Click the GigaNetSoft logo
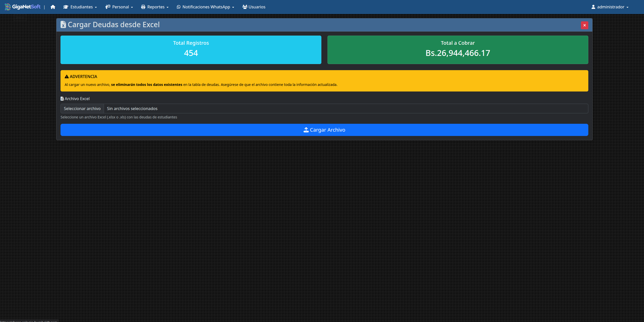 coord(23,7)
